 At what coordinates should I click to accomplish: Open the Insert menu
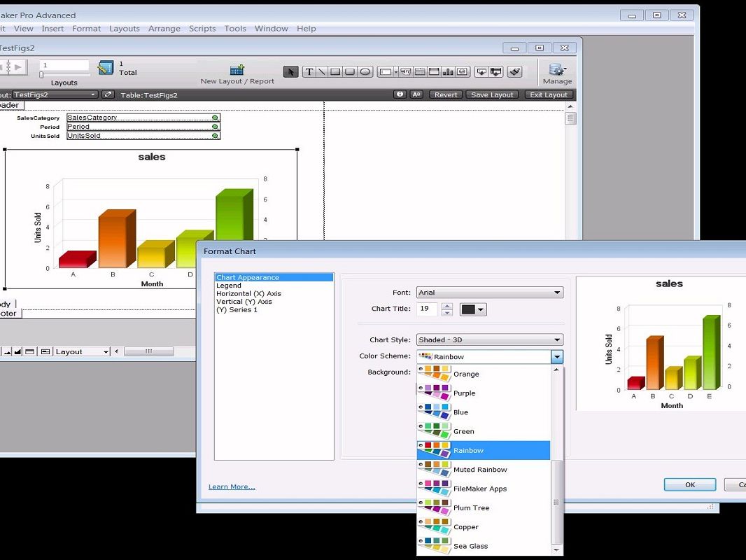click(x=52, y=29)
